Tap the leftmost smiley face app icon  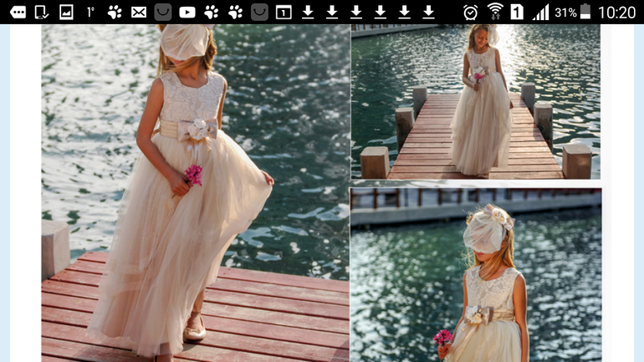(x=163, y=12)
